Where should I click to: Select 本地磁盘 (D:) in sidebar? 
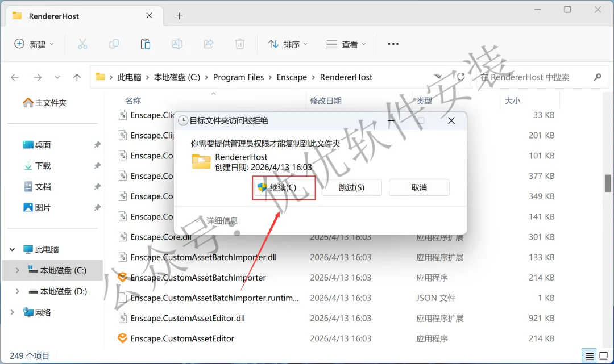click(x=58, y=291)
